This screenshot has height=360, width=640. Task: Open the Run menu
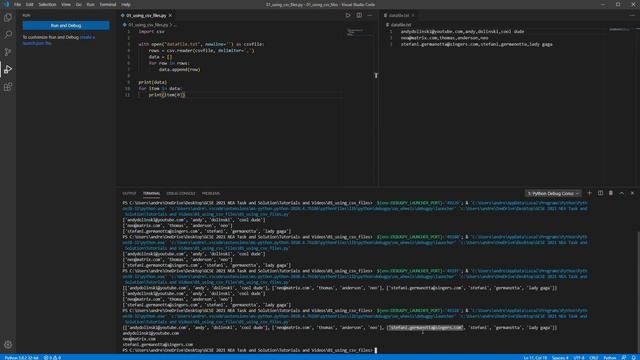[90, 4]
